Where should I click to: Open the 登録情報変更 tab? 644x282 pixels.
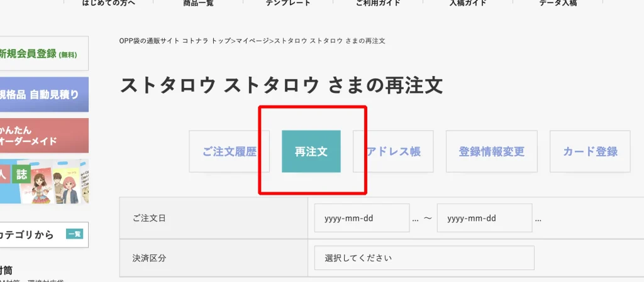[x=492, y=151]
